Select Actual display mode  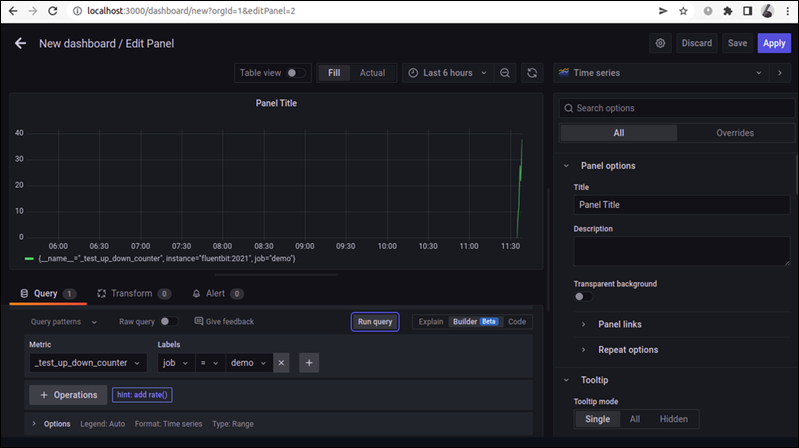click(x=372, y=73)
